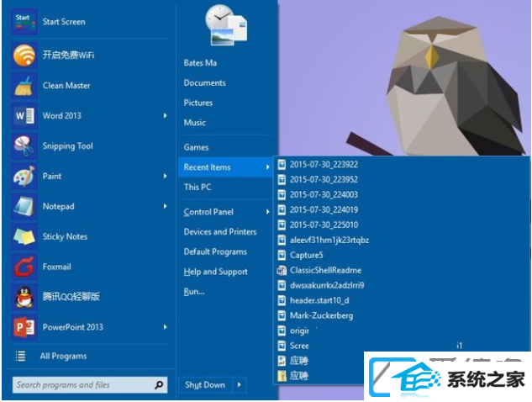Click file icon beside 2015-07-30_223952
Image resolution: width=532 pixels, height=402 pixels.
tap(282, 180)
